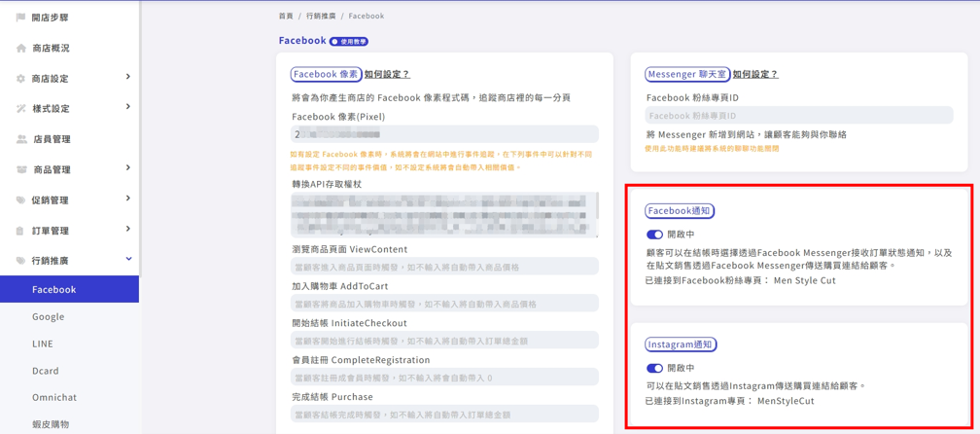
Task: Click the wand icon beside 樣式設定
Action: (20, 109)
